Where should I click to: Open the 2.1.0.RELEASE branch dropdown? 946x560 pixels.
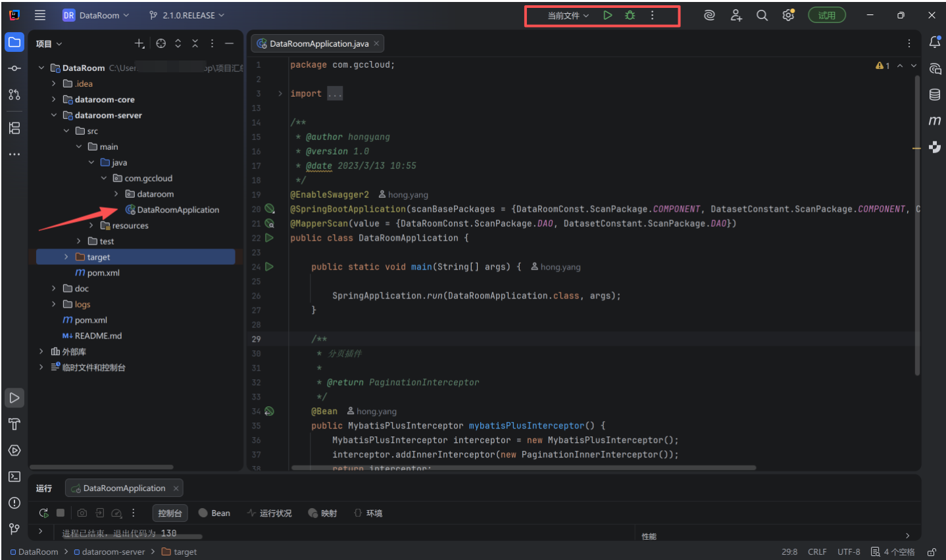point(187,15)
